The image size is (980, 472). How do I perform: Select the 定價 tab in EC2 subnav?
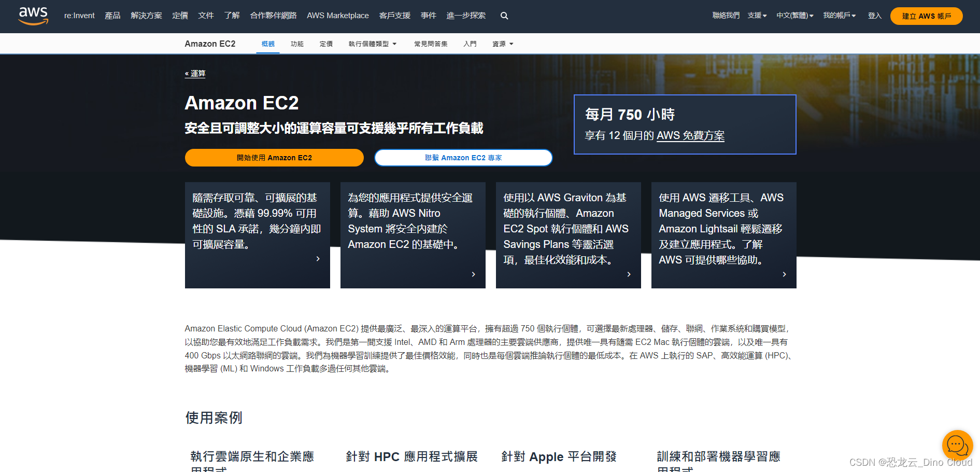(326, 44)
